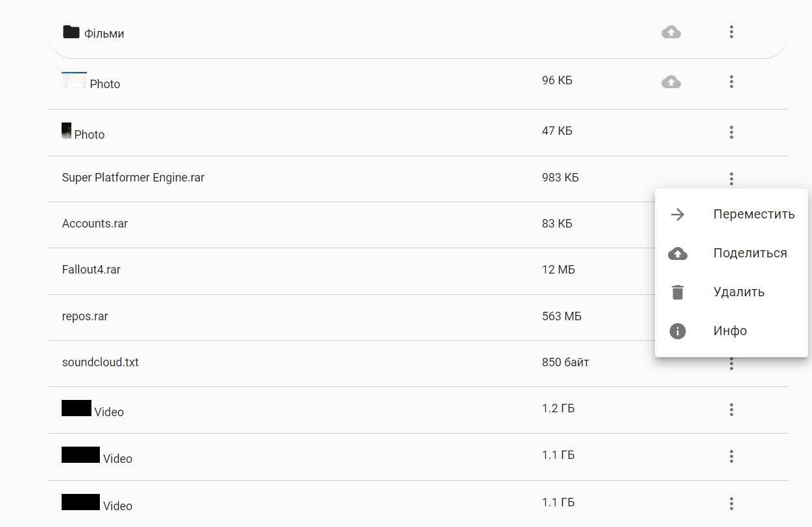This screenshot has width=812, height=527.
Task: Close menu via Super Platformer Engine.rar three-dot icon
Action: 732,178
